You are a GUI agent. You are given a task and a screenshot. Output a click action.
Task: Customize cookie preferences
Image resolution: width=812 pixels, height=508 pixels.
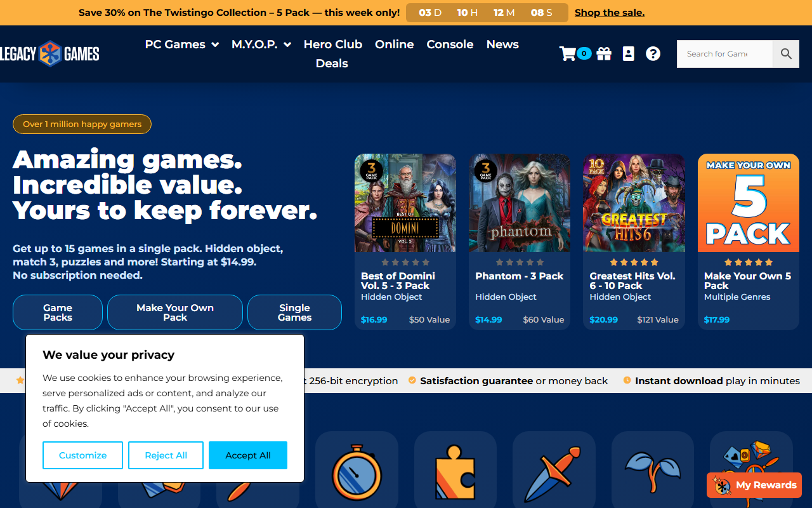[82, 455]
